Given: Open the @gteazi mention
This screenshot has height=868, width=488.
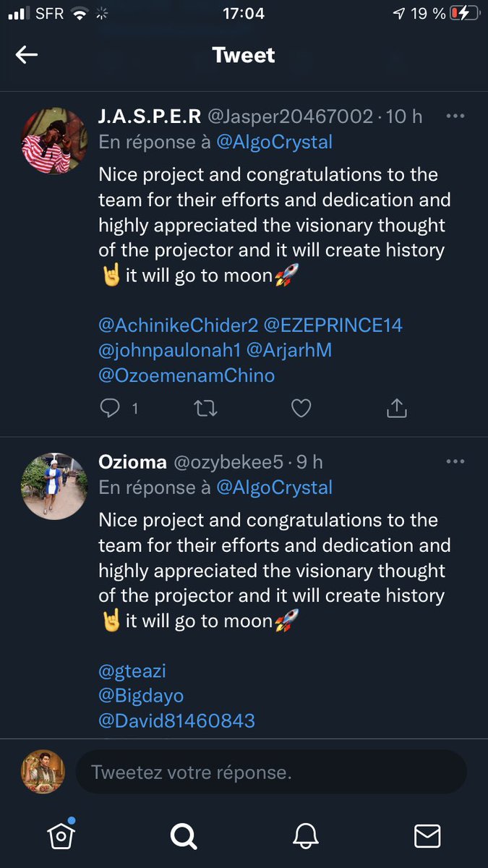Looking at the screenshot, I should coord(132,671).
